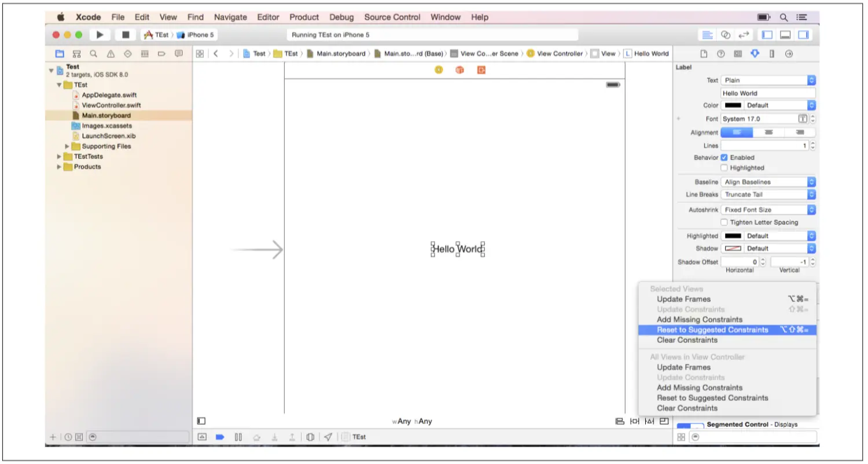
Task: Open the Color Default dropdown
Action: point(780,105)
